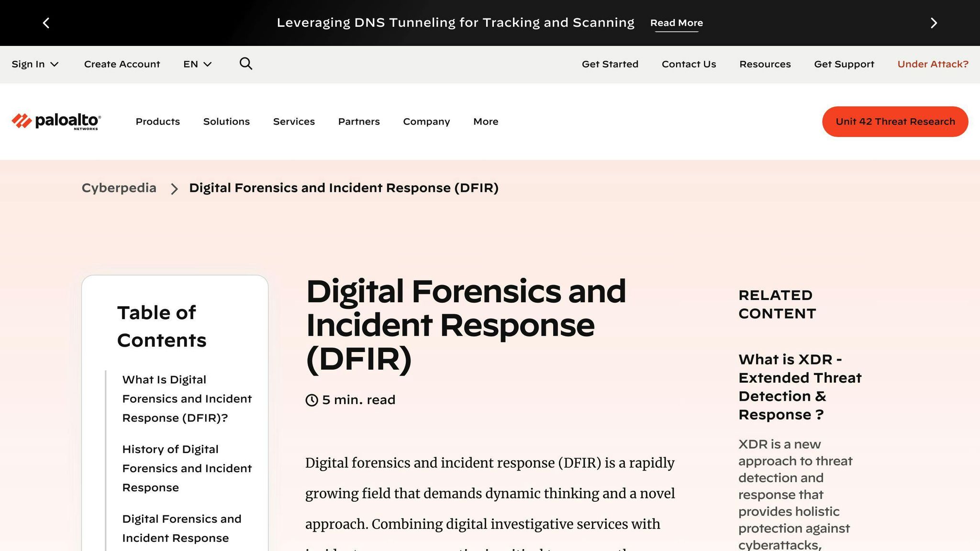Open the Services menu
Image resolution: width=980 pixels, height=551 pixels.
pos(294,121)
